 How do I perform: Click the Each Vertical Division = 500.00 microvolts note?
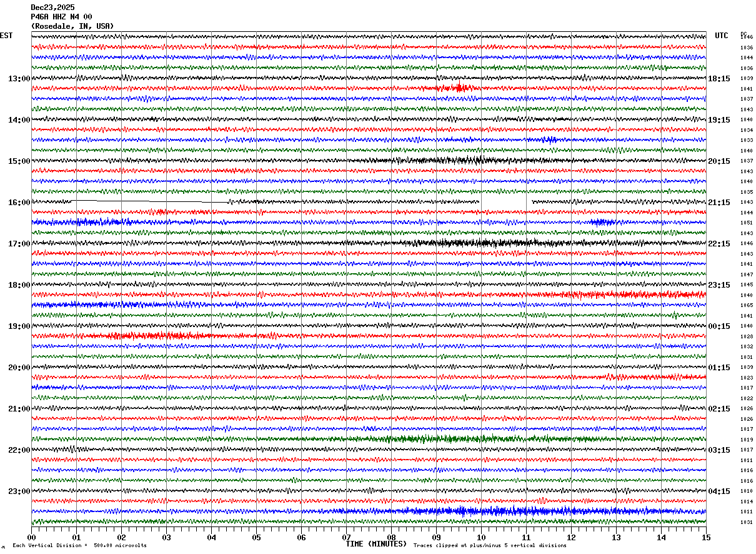80,545
